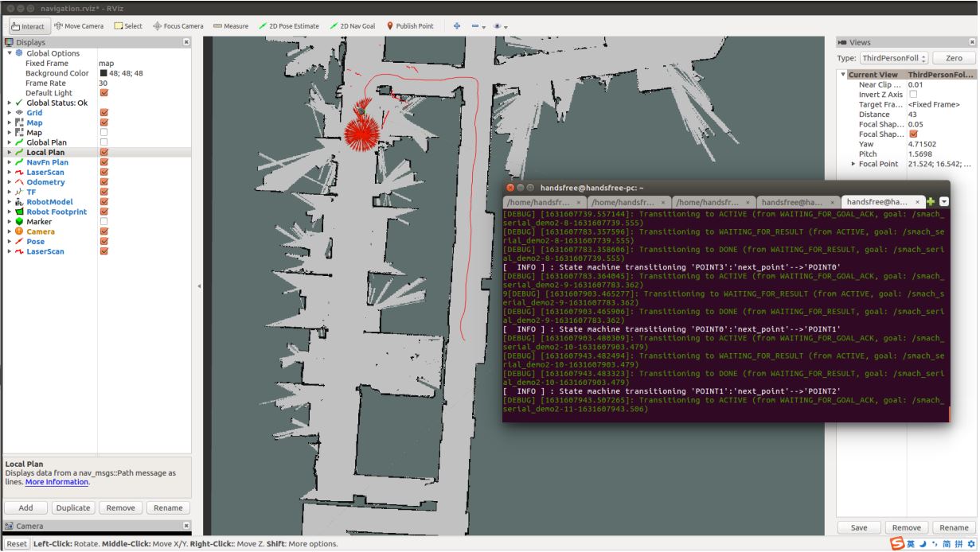Click the orange Camera warning icon
This screenshot has width=980, height=552.
click(x=19, y=231)
